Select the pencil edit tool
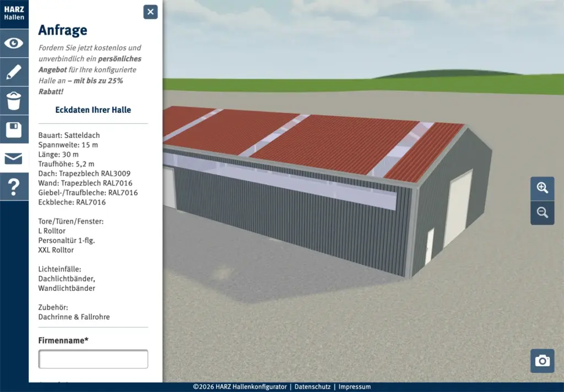The height and width of the screenshot is (392, 564). coord(14,72)
